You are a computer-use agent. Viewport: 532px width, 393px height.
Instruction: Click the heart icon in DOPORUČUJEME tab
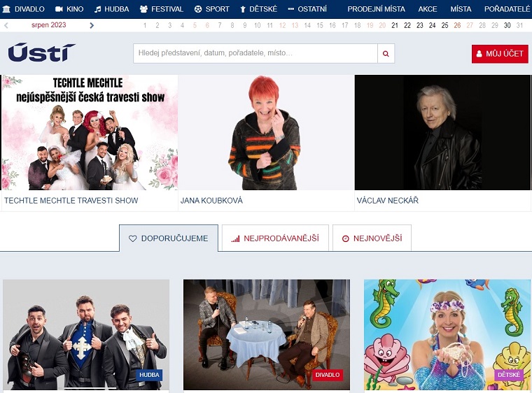coord(133,238)
